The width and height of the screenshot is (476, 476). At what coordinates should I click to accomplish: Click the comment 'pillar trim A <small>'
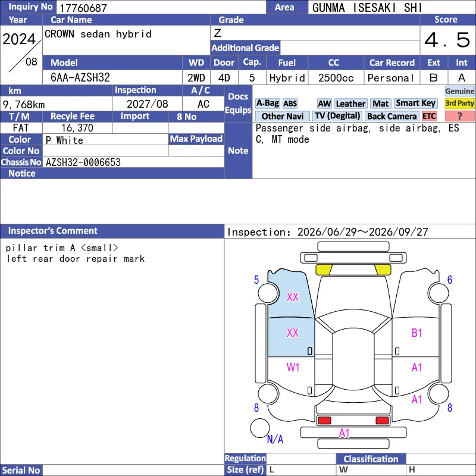point(62,248)
